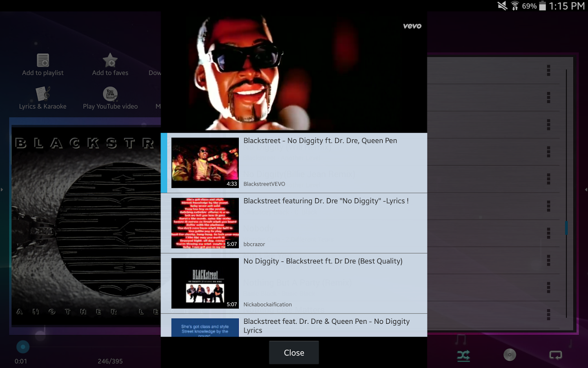The height and width of the screenshot is (368, 588).
Task: Select Blackstreet feat. Dr. Dre Lyrics video
Action: click(294, 326)
